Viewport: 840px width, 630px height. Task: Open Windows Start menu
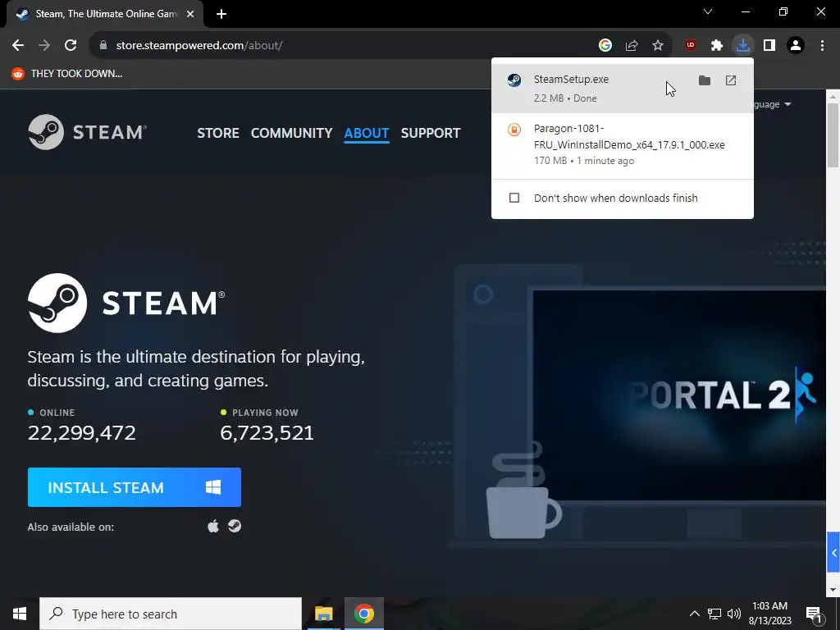pyautogui.click(x=20, y=614)
